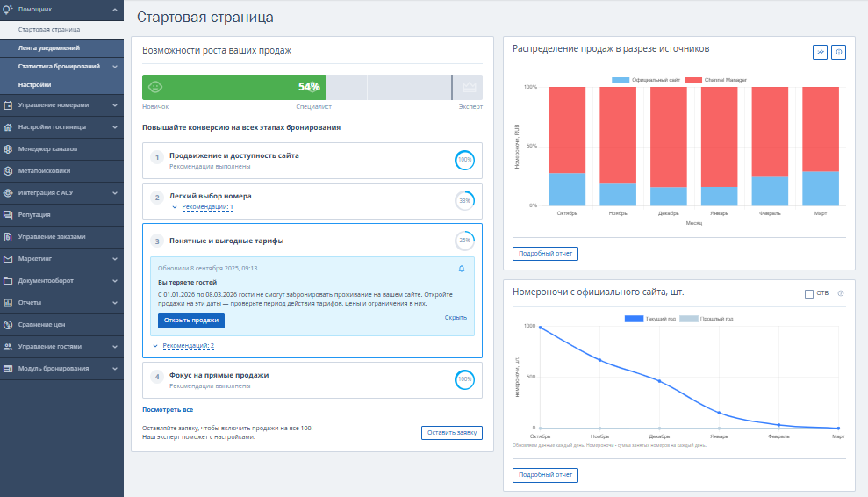
Task: Toggle the Прошлый год legend series
Action: pos(706,319)
